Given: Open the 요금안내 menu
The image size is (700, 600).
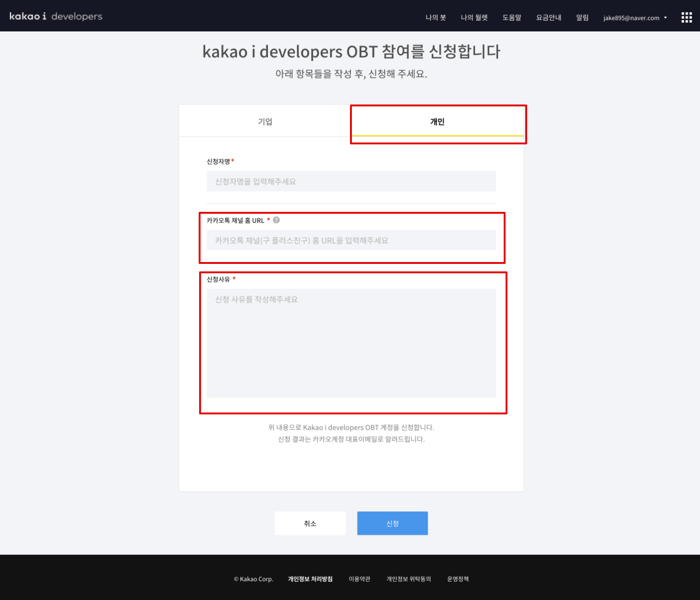Looking at the screenshot, I should point(549,17).
